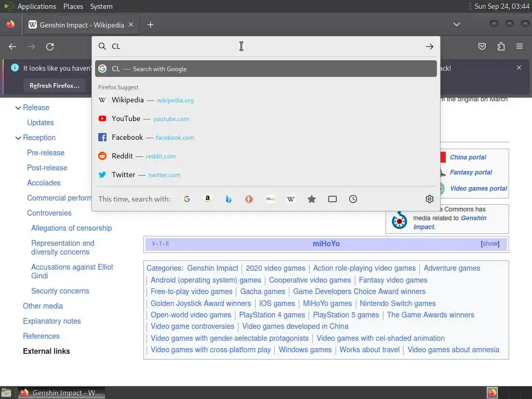Go to Pre-release section link
The image size is (532, 399).
coord(46,153)
